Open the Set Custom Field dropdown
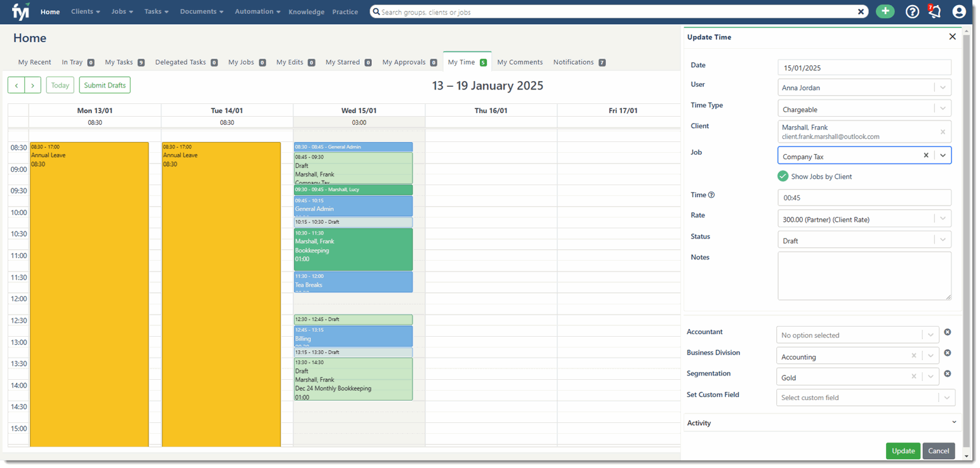This screenshot has height=468, width=980. [866, 398]
